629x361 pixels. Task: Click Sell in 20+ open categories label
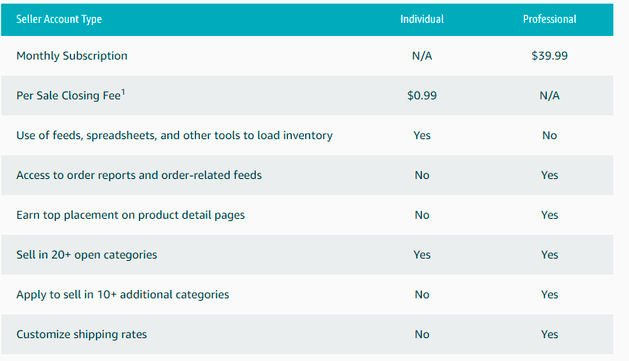pyautogui.click(x=87, y=255)
